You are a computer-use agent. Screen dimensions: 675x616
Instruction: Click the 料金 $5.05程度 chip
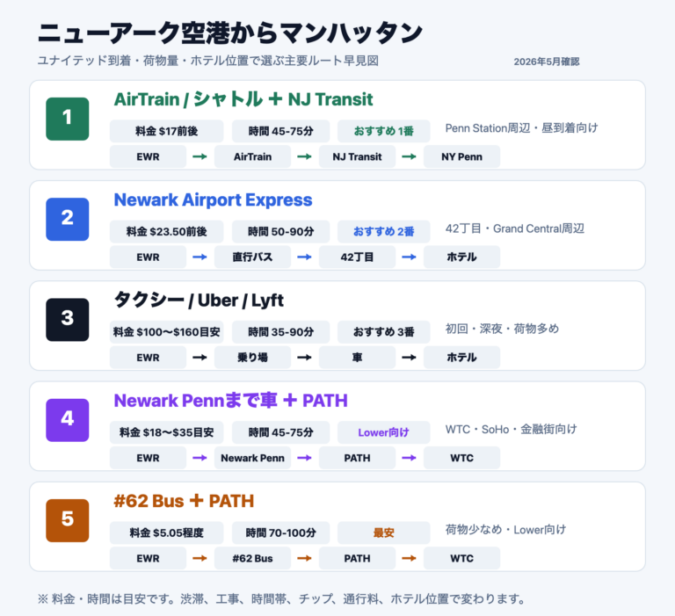[167, 533]
